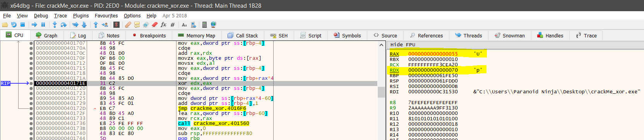This screenshot has width=644, height=140.
Task: Switch to the Log tab
Action: click(78, 35)
